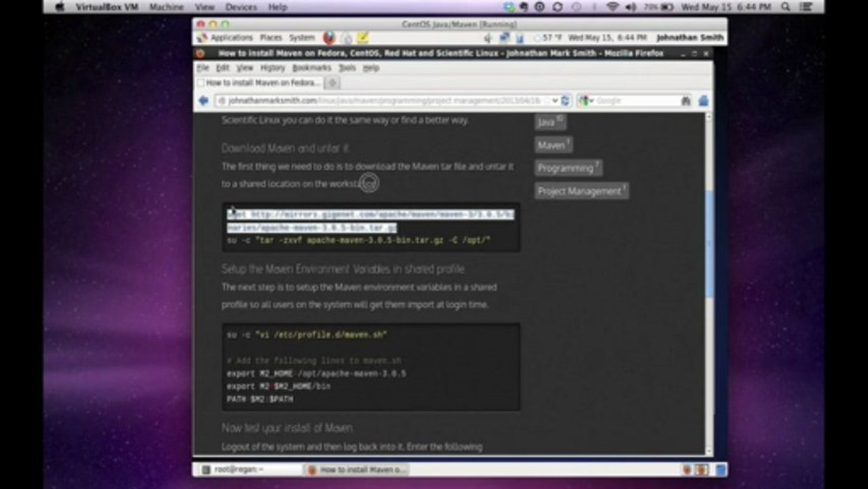Viewport: 868px width, 489px height.
Task: Click the tar -zxvf apache-maven command line
Action: (x=358, y=240)
